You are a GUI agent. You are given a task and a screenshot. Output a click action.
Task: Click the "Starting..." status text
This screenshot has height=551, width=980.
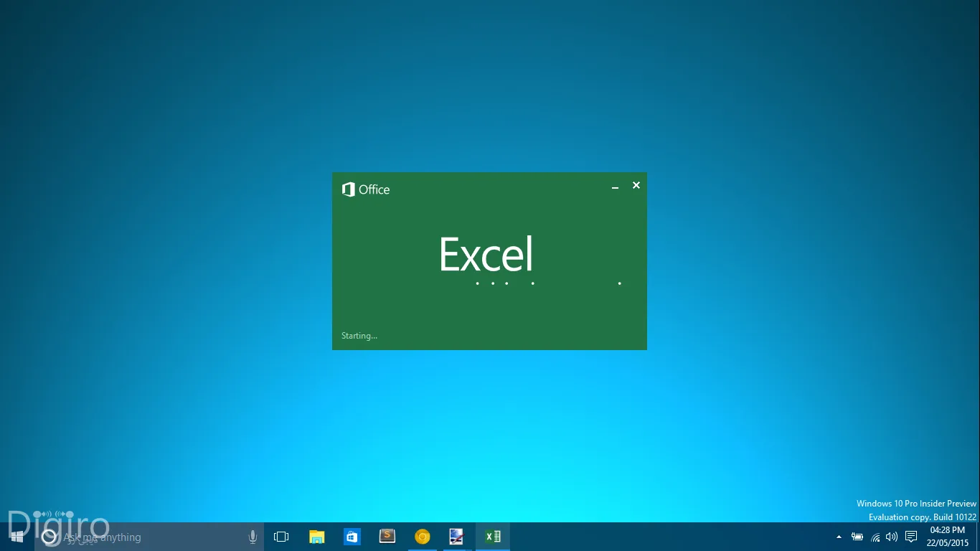tap(359, 336)
